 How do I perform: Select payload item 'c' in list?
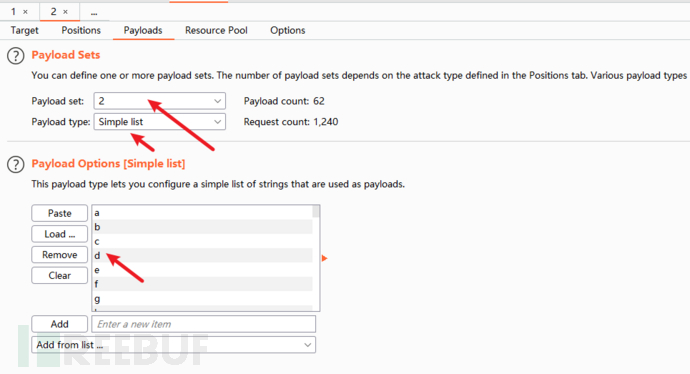point(202,242)
